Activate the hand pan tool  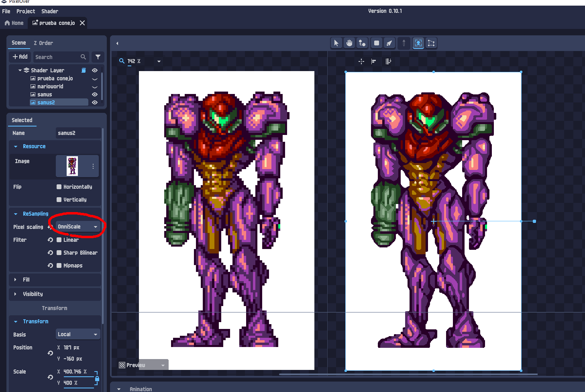click(x=349, y=43)
